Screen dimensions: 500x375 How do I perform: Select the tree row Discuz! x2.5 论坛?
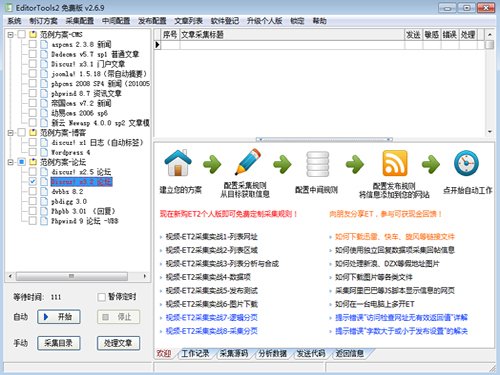(x=81, y=172)
